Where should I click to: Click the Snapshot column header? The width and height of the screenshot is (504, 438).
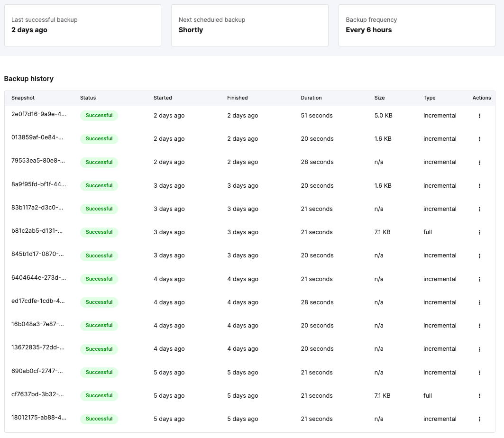tap(23, 98)
